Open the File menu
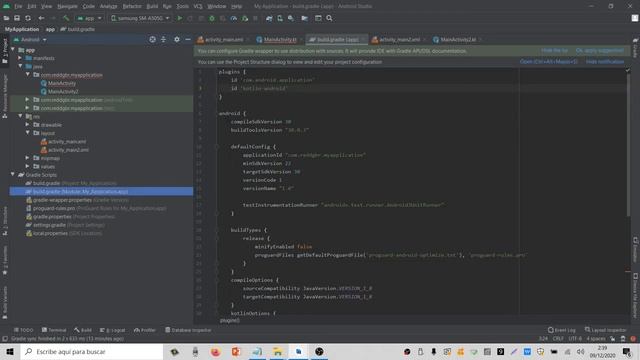The image size is (640, 360). tap(18, 7)
